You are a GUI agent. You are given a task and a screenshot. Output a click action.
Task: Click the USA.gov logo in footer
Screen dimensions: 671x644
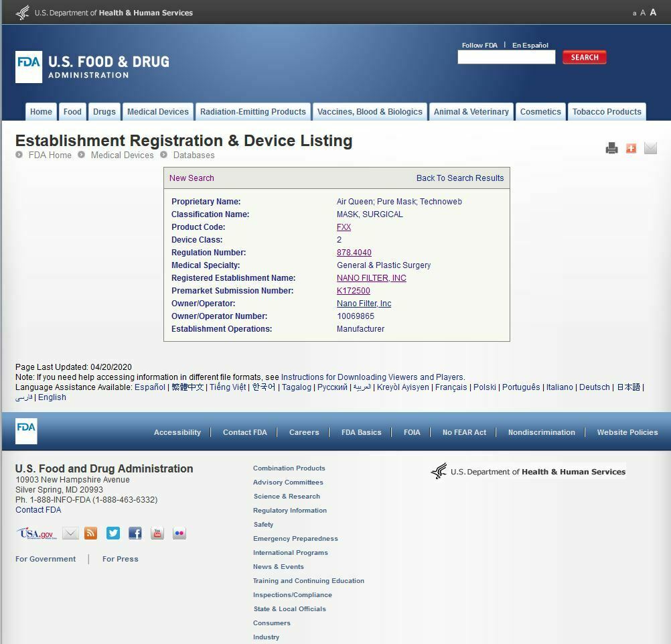tap(36, 533)
